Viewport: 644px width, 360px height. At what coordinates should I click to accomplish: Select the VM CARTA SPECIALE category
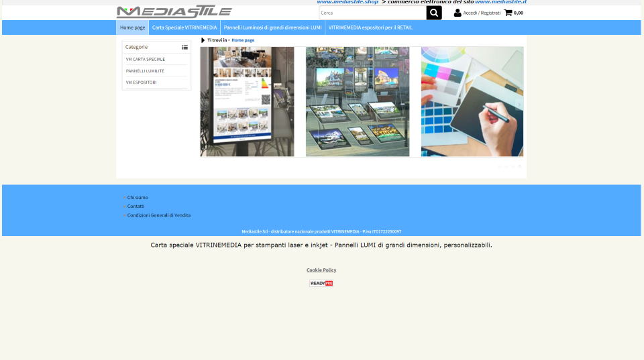click(146, 59)
